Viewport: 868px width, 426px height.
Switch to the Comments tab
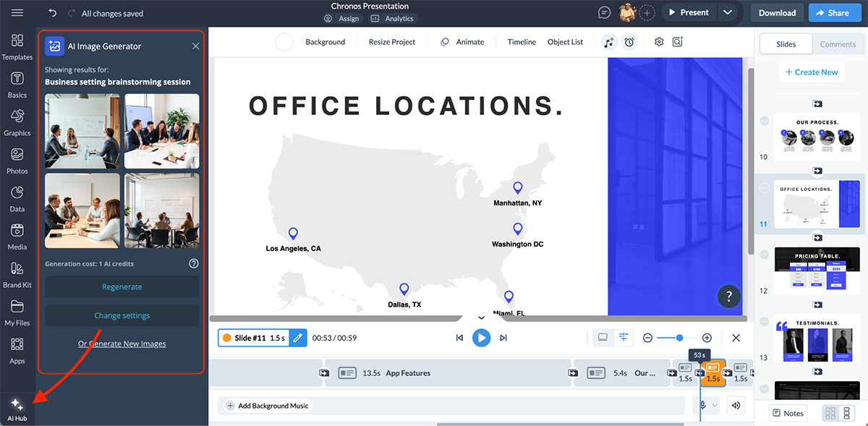click(838, 44)
